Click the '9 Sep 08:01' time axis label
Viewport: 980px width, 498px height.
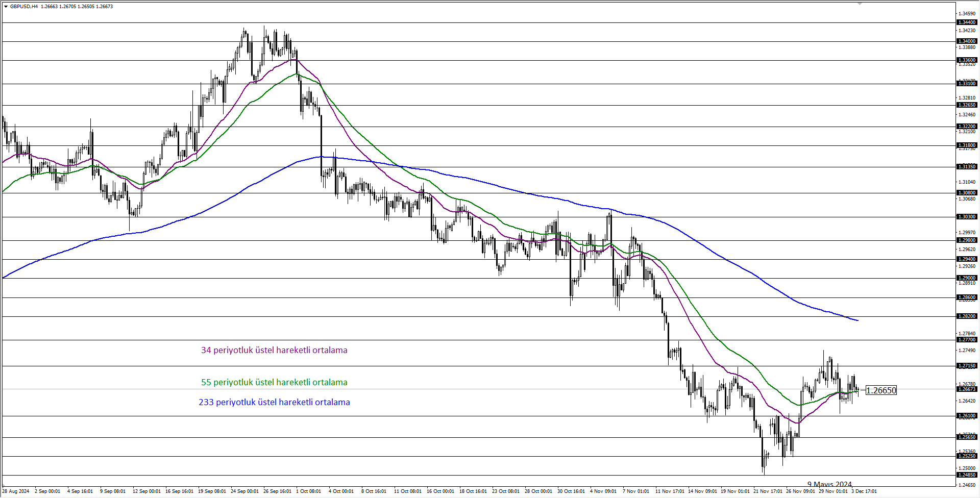tap(112, 491)
